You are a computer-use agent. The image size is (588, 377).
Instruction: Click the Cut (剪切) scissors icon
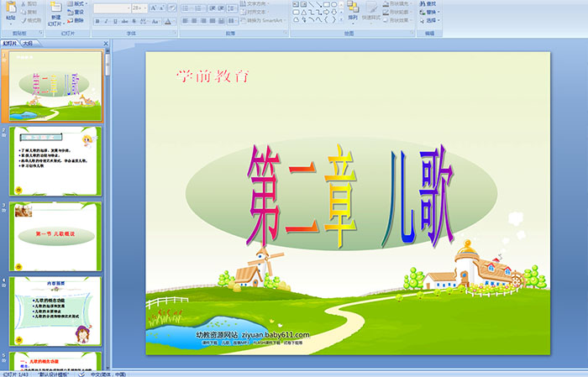tap(24, 3)
